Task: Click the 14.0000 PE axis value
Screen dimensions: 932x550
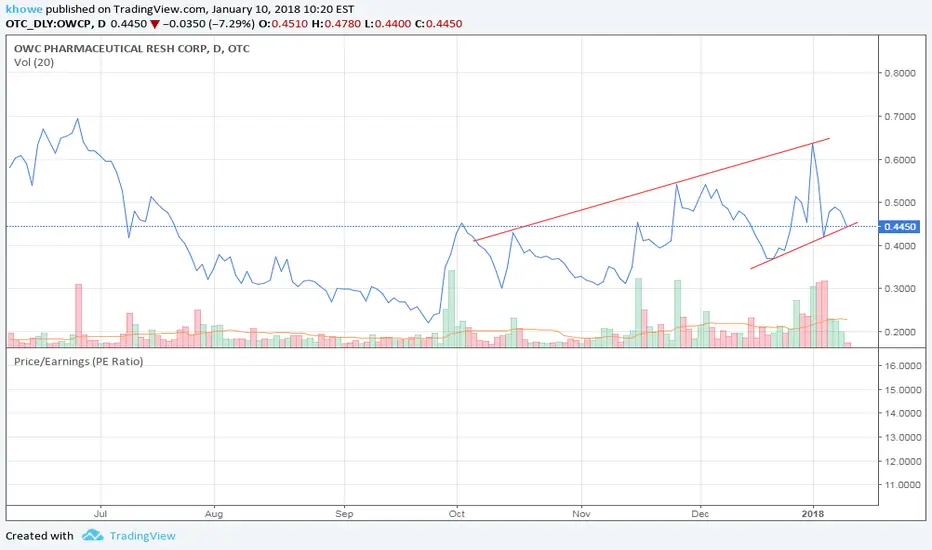Action: [x=902, y=413]
